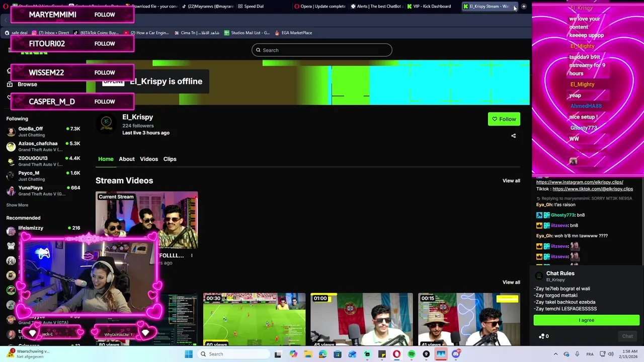Show hidden tray icons chevron
Image resolution: width=644 pixels, height=362 pixels.
pos(555,354)
